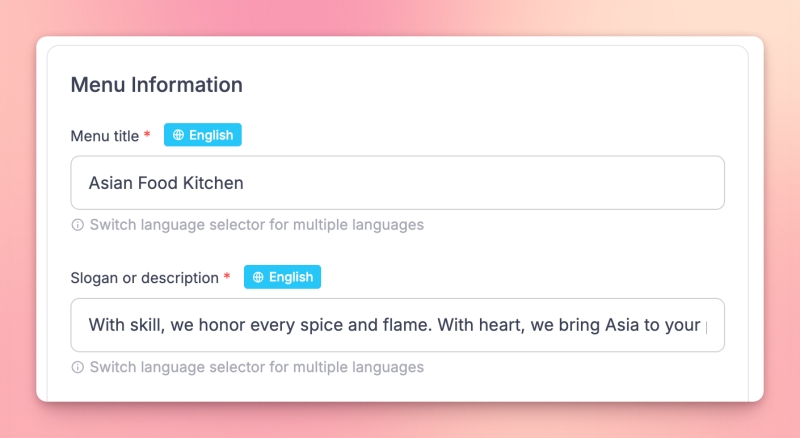The width and height of the screenshot is (800, 438).
Task: Place cursor on the word "Kitchen" in Menu title
Action: pyautogui.click(x=213, y=183)
